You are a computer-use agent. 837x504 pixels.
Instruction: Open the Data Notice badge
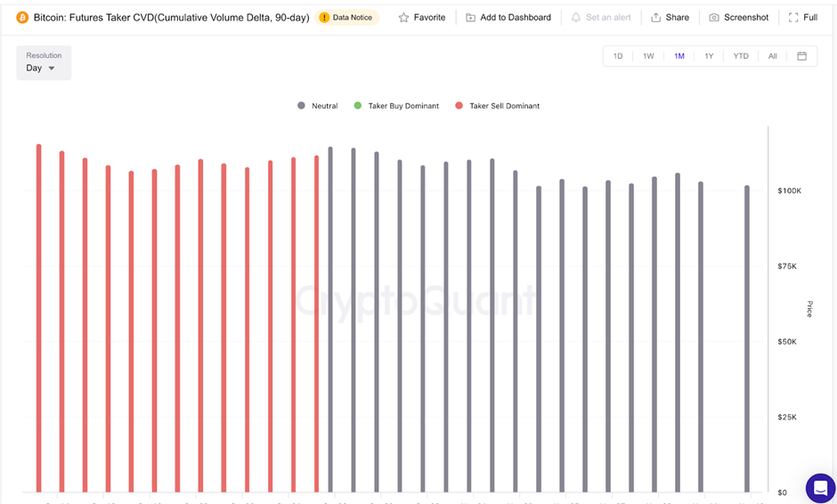[x=347, y=17]
